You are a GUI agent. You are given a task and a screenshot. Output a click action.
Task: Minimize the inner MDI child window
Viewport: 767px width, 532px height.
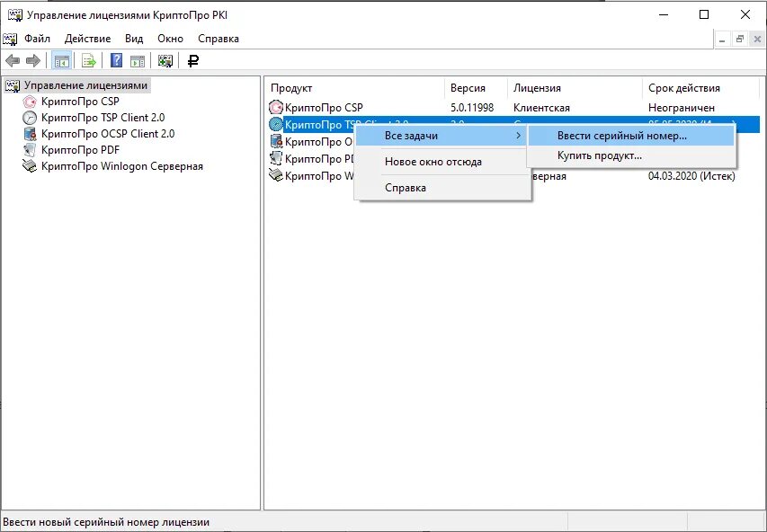722,40
